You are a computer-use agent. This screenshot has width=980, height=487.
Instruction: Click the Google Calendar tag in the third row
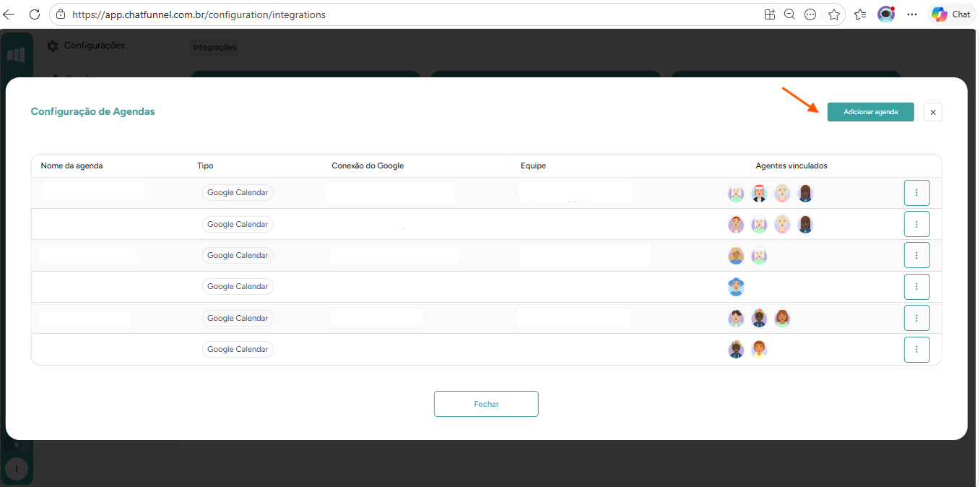click(238, 255)
